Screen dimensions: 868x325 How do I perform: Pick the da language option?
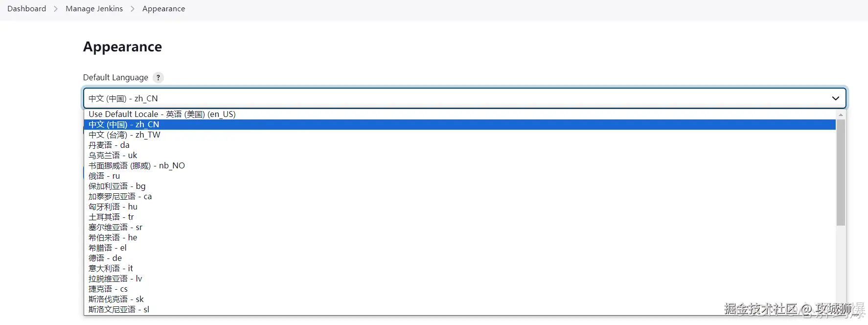click(x=109, y=145)
